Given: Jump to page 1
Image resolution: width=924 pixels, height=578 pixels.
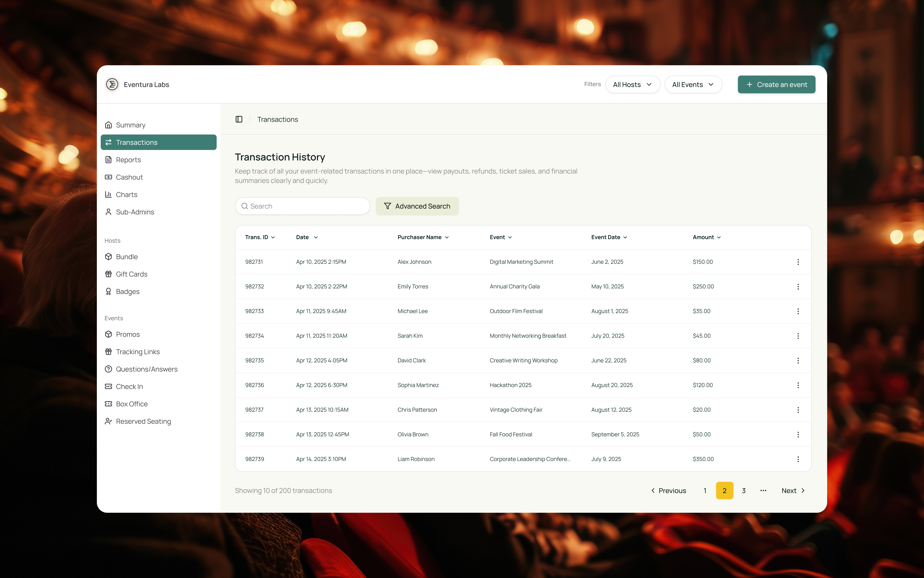Looking at the screenshot, I should coord(705,491).
